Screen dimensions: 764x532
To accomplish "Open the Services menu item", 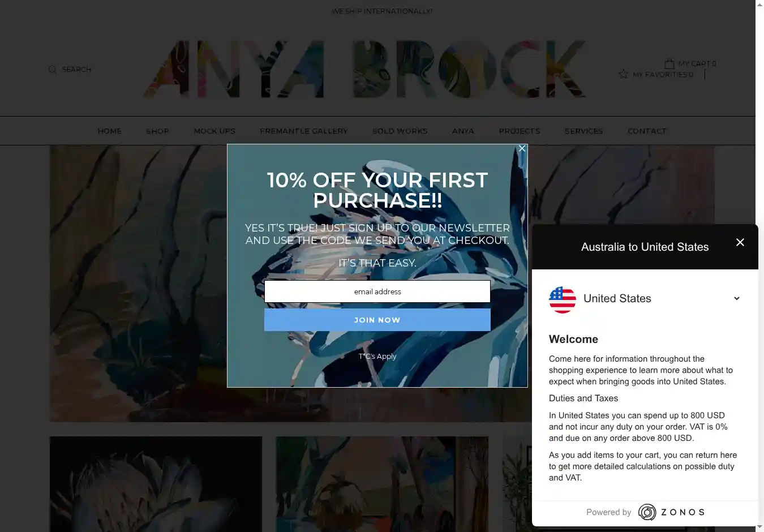I will 583,131.
